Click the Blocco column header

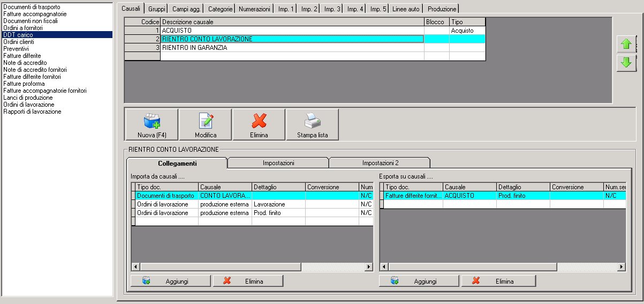pos(437,22)
